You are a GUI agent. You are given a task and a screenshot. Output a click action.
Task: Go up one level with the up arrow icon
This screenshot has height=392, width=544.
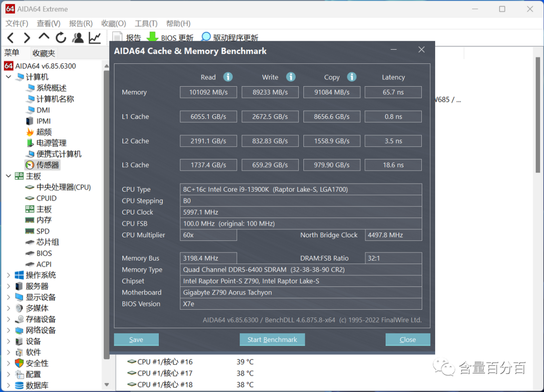pyautogui.click(x=44, y=37)
